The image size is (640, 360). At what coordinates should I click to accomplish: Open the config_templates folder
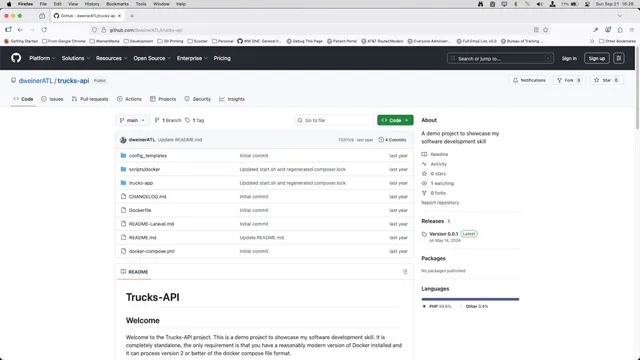point(148,156)
